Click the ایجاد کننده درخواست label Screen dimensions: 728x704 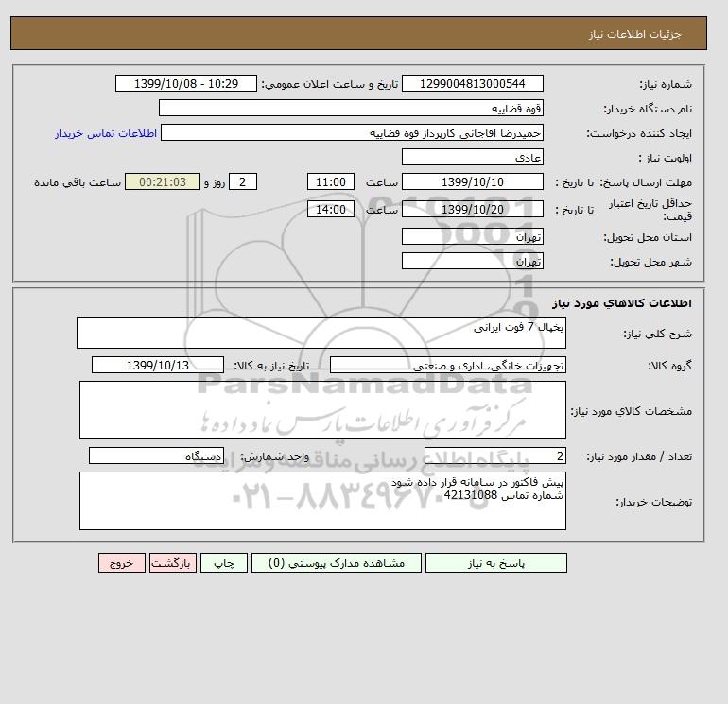[639, 133]
